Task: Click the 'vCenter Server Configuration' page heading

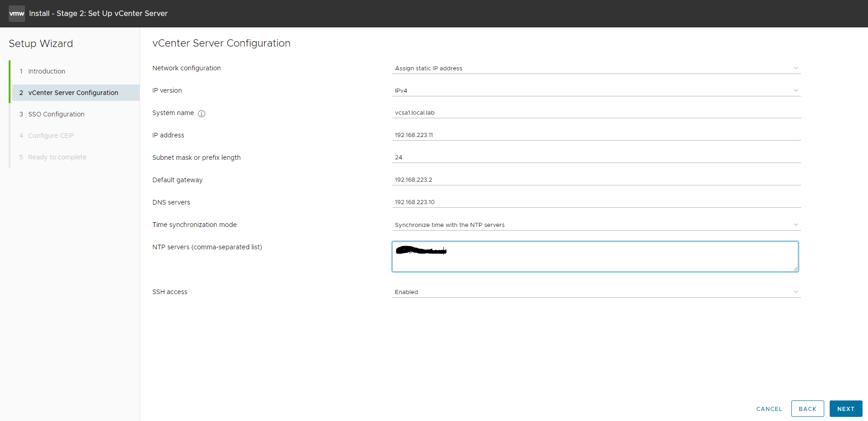Action: [x=221, y=43]
